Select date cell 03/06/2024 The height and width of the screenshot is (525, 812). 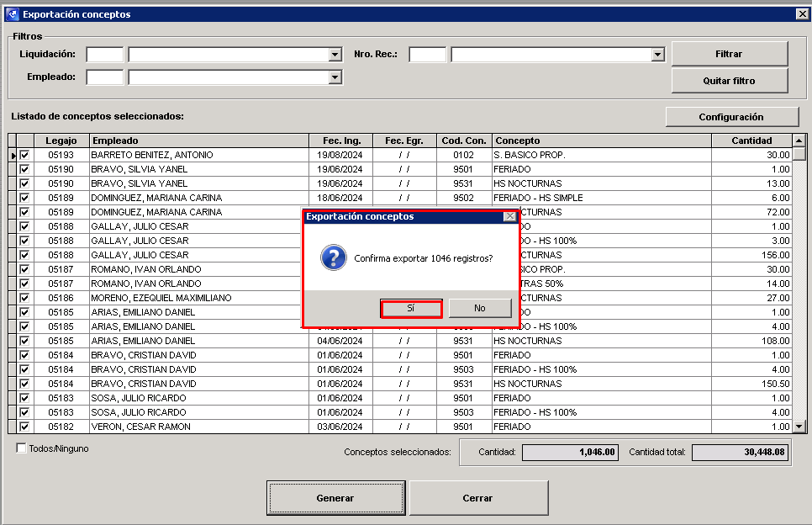(x=340, y=427)
